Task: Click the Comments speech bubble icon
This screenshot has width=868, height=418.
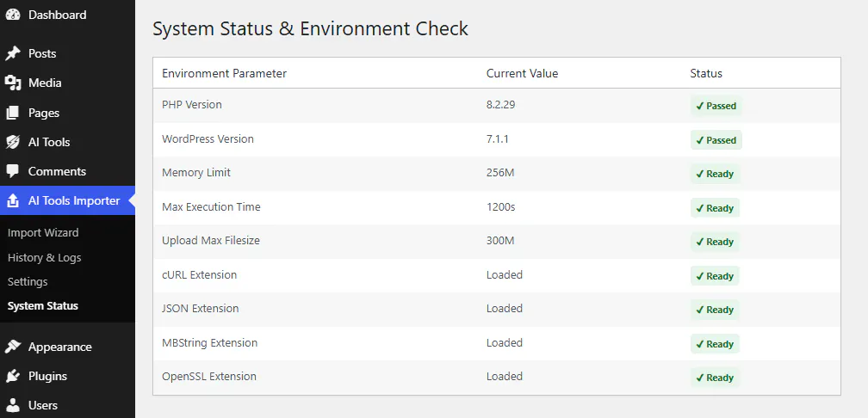Action: (x=13, y=171)
